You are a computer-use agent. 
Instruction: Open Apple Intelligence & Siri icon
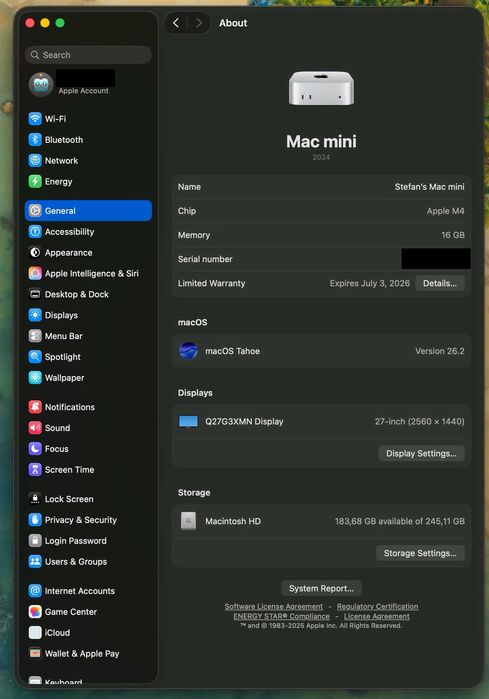35,273
